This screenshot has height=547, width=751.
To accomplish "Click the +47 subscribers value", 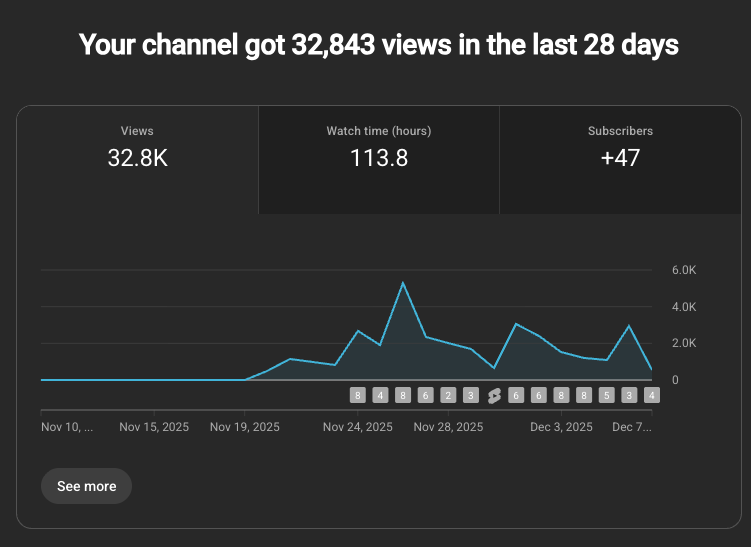I will click(x=620, y=158).
